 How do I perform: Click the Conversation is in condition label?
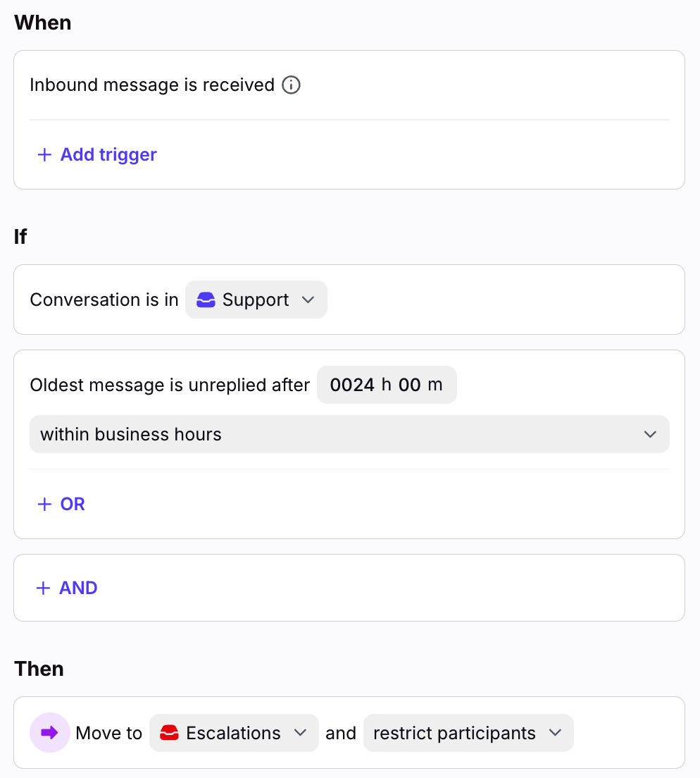pyautogui.click(x=104, y=300)
